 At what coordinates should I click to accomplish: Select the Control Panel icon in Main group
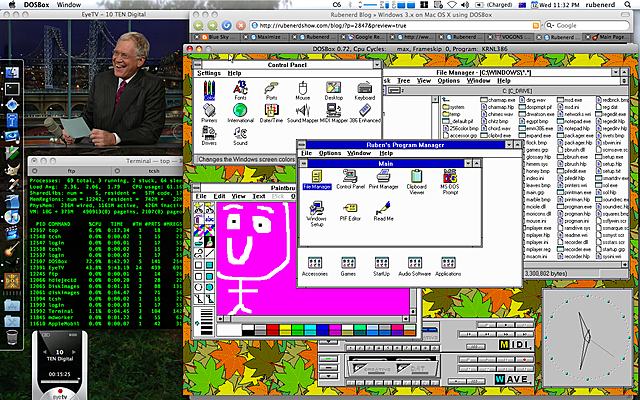[x=350, y=180]
